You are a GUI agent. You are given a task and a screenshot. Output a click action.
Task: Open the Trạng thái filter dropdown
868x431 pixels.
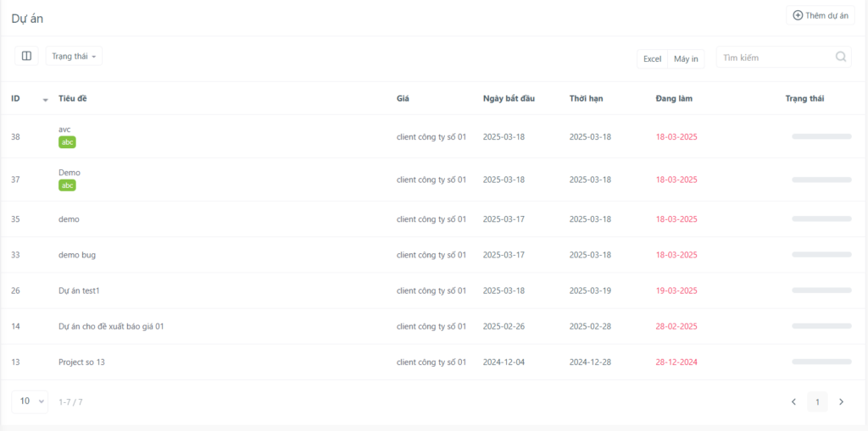pos(74,56)
